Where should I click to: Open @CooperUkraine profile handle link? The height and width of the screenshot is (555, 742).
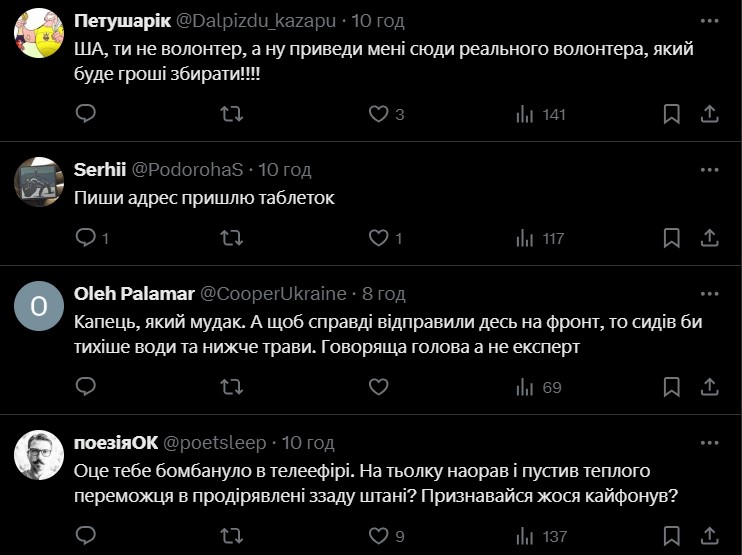coord(274,293)
